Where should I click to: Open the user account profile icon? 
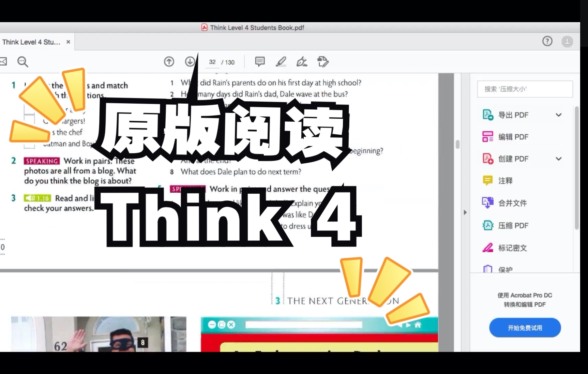click(x=567, y=42)
